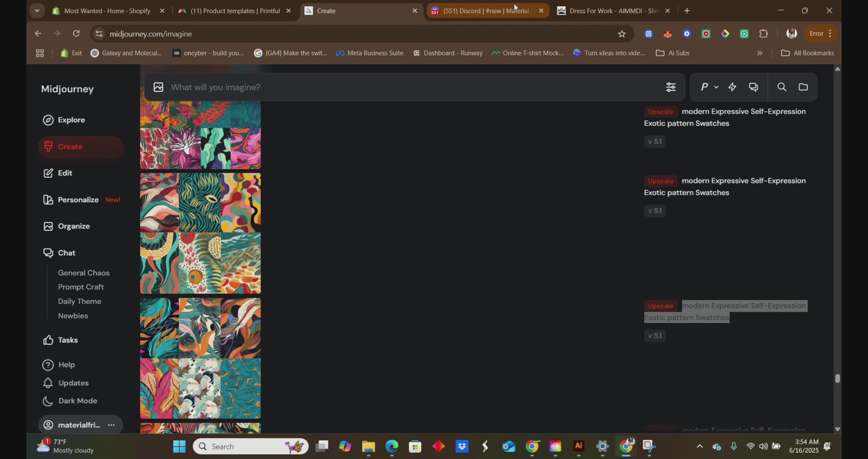The width and height of the screenshot is (868, 459).
Task: Click the image upload icon in prompt bar
Action: coord(158,87)
